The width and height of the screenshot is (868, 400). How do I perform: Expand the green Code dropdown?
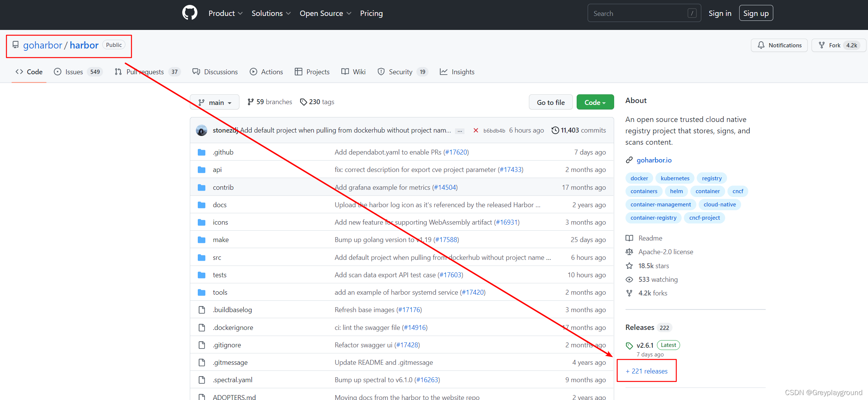(x=595, y=102)
